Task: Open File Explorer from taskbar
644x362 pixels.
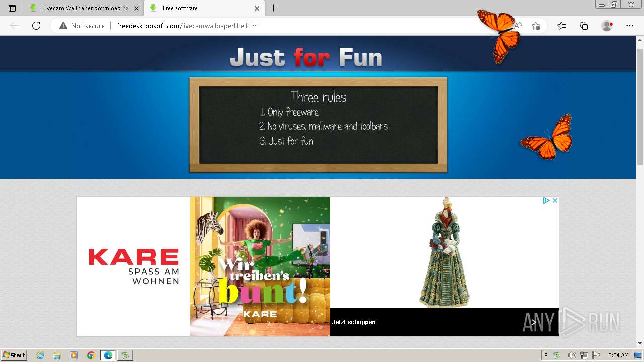Action: (x=57, y=355)
